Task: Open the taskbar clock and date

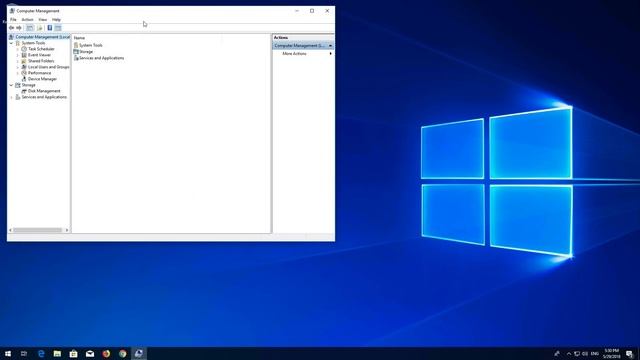Action: point(611,353)
